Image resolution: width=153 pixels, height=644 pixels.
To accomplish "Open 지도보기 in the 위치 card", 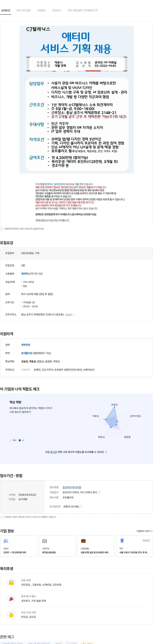I will 146,540.
